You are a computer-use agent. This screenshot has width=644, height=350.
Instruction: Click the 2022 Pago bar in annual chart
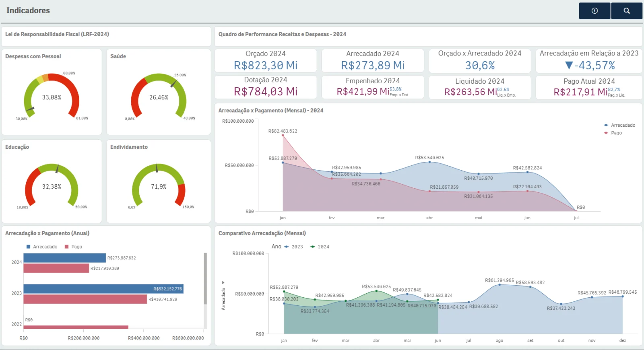[x=76, y=327]
